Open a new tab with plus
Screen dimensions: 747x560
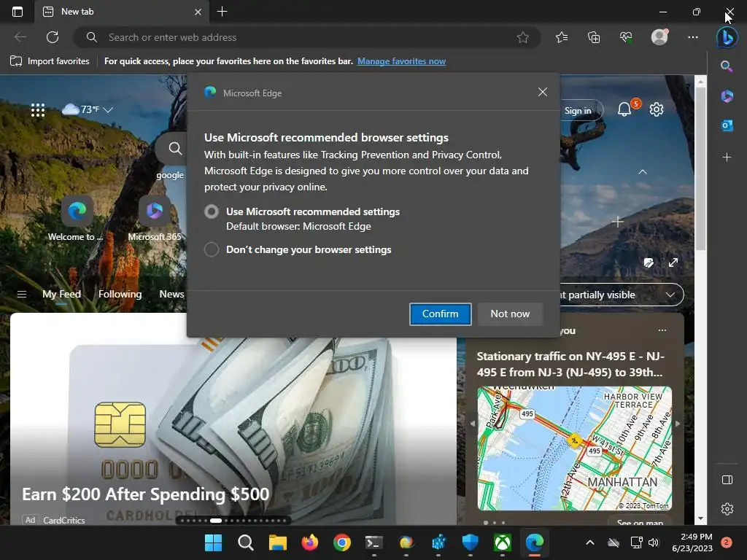click(x=222, y=12)
